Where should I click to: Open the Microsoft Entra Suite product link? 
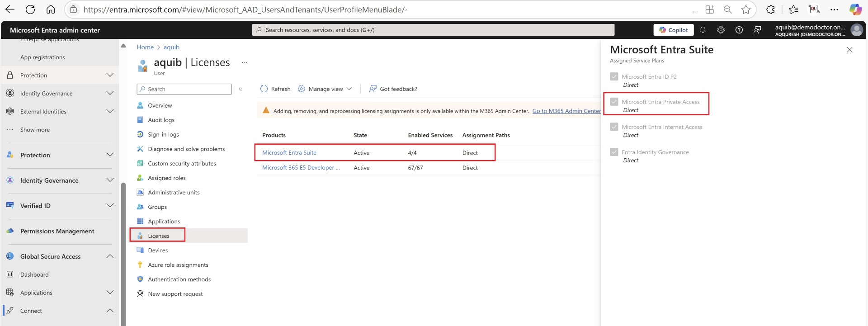[x=289, y=153]
